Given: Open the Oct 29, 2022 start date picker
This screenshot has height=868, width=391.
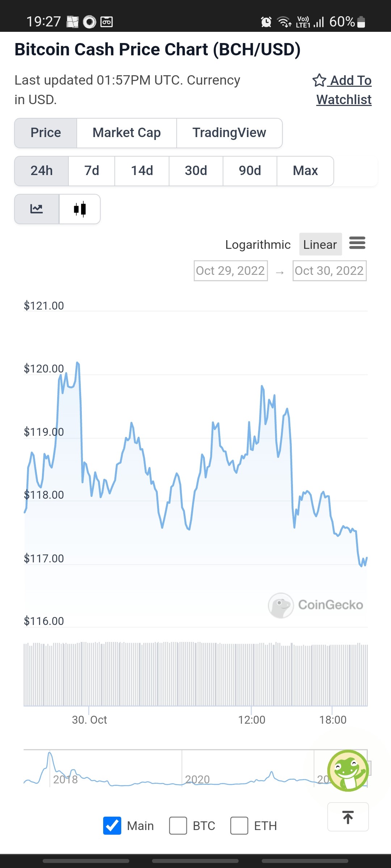Looking at the screenshot, I should (231, 271).
